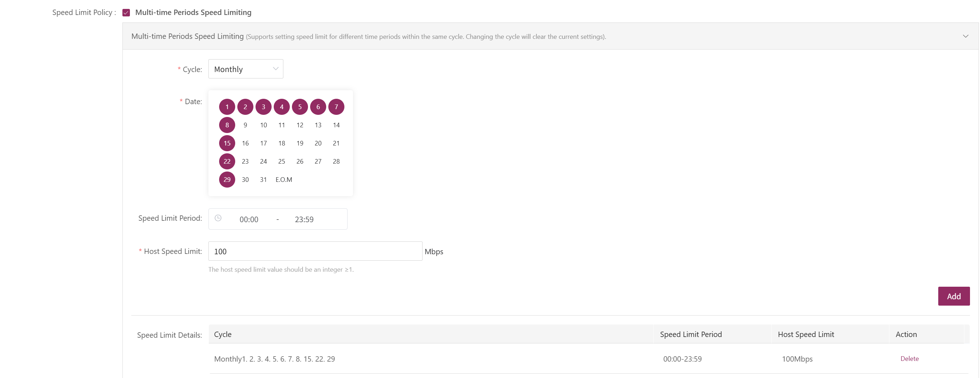Image resolution: width=980 pixels, height=378 pixels.
Task: Click the Add button
Action: point(954,296)
